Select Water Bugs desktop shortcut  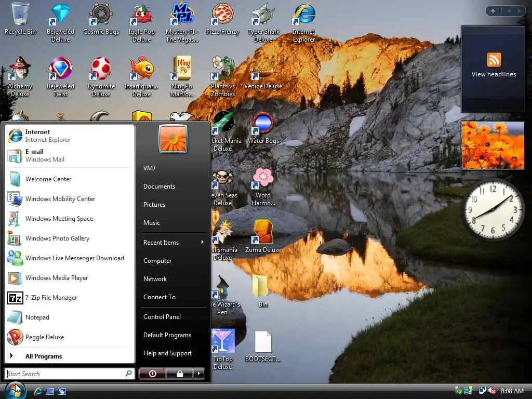(x=263, y=128)
